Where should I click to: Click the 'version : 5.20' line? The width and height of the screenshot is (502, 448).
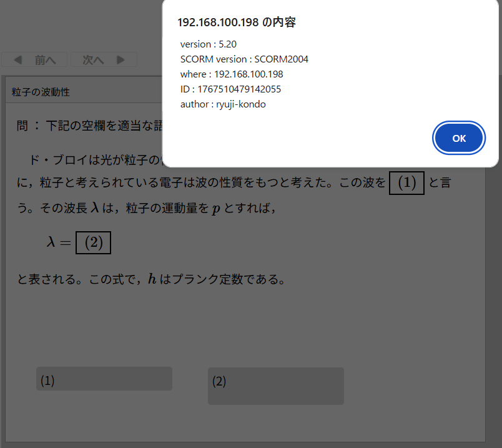pyautogui.click(x=208, y=44)
